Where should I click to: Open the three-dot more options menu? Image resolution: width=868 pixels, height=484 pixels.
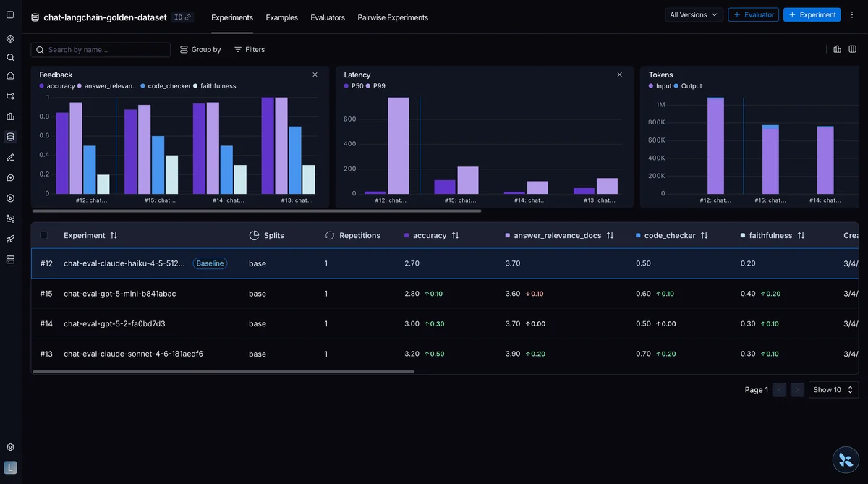(851, 14)
